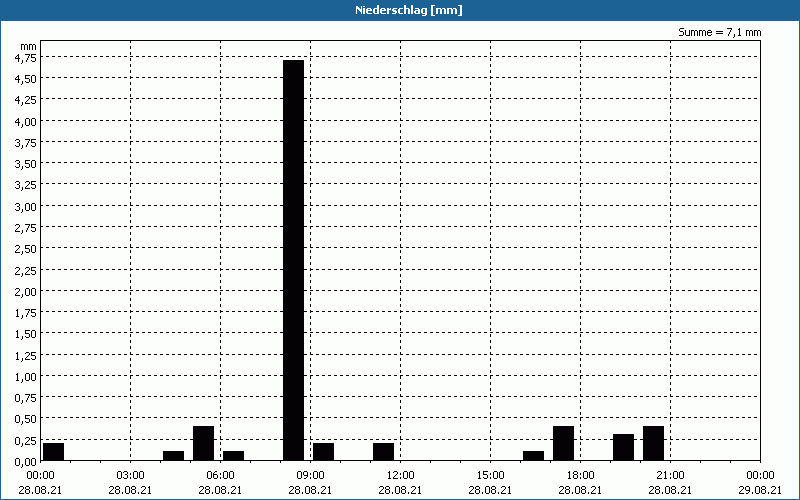Select the bar just after the 09:00 gridline
This screenshot has width=800, height=500.
(x=323, y=452)
